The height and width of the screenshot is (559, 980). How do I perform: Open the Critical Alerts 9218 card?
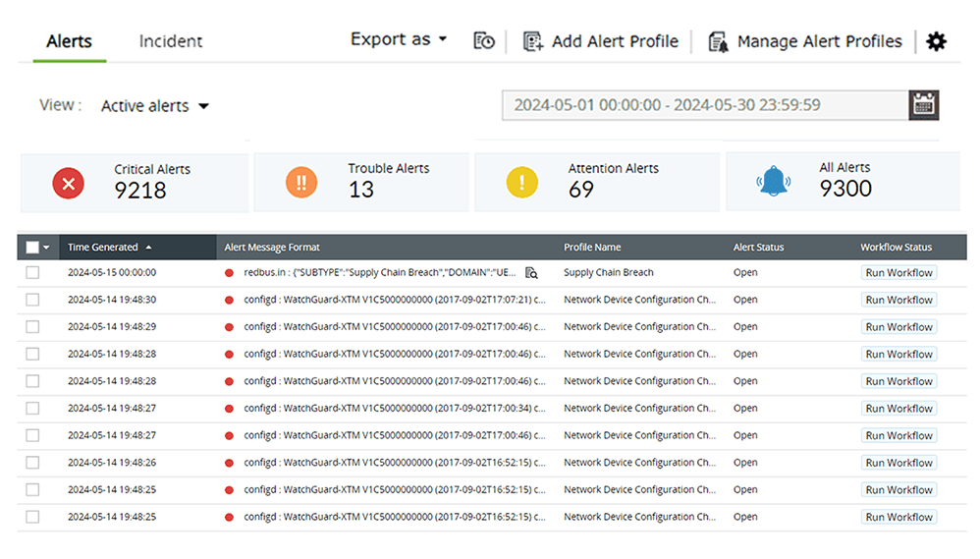pos(135,183)
